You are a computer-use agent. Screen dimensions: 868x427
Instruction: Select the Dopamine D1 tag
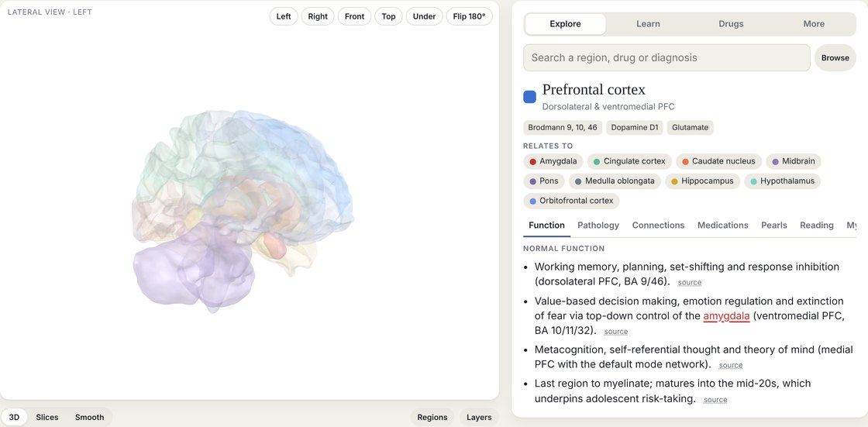click(635, 127)
